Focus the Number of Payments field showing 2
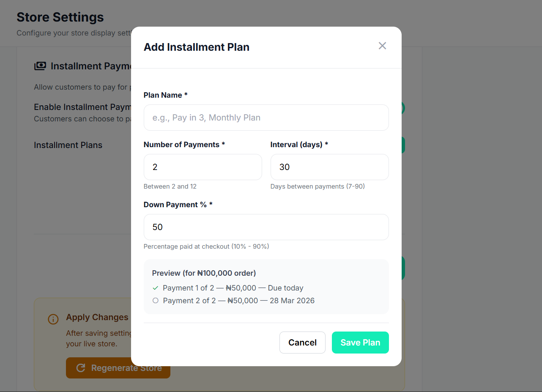Image resolution: width=542 pixels, height=392 pixels. [203, 167]
